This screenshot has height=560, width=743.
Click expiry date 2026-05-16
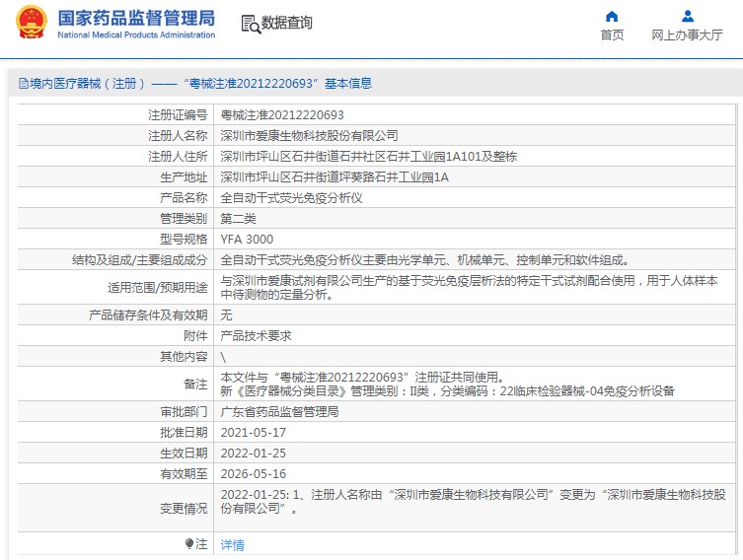coord(253,474)
